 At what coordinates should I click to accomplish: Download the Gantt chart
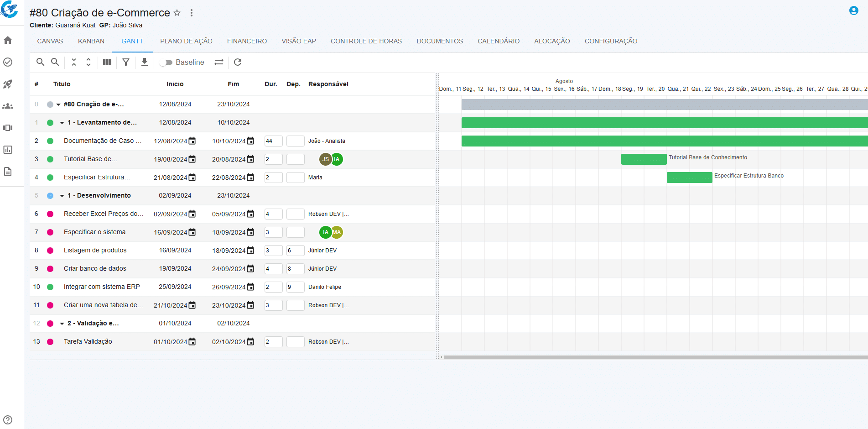click(x=145, y=62)
